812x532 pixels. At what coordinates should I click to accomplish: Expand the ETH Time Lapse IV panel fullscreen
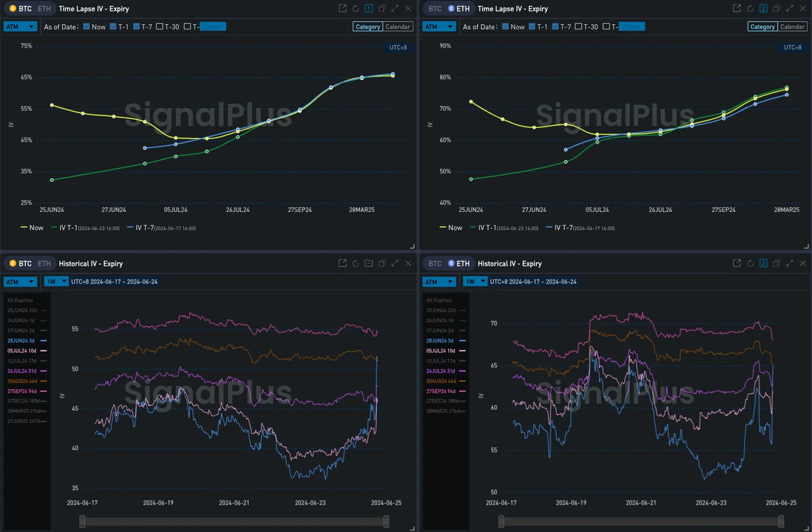789,9
